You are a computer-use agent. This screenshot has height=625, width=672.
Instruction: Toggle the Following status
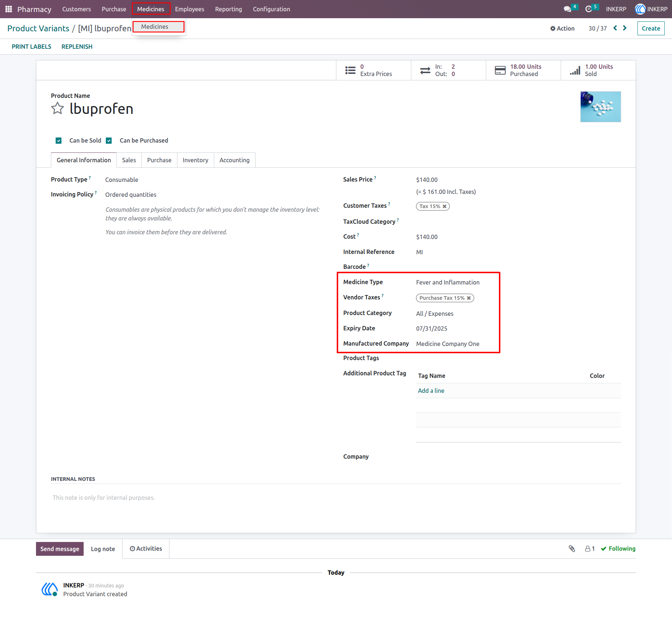click(618, 549)
